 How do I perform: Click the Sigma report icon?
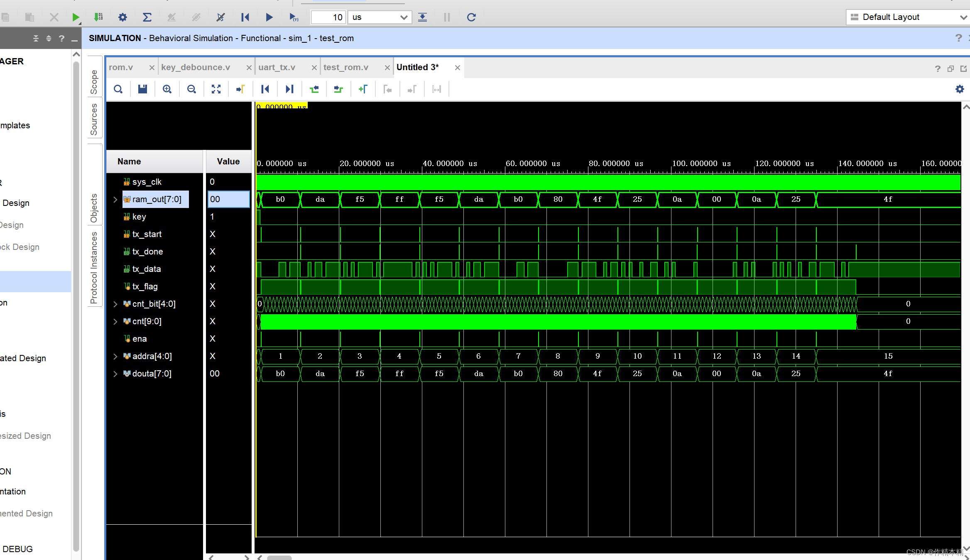[147, 17]
